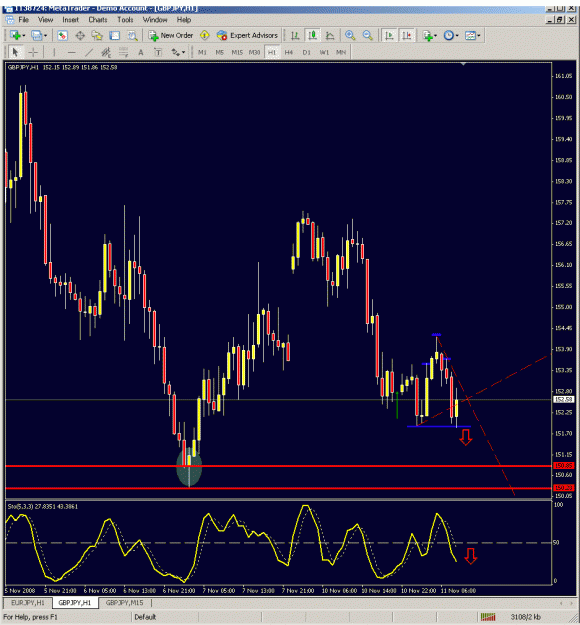Toggle Chart Shift toolbar button
Screen dimensions: 580x625
407,35
